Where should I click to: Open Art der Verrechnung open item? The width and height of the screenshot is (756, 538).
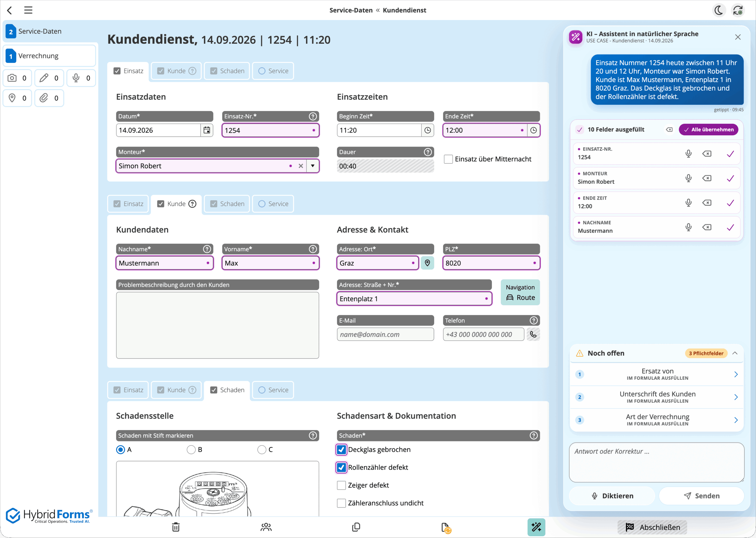[657, 420]
